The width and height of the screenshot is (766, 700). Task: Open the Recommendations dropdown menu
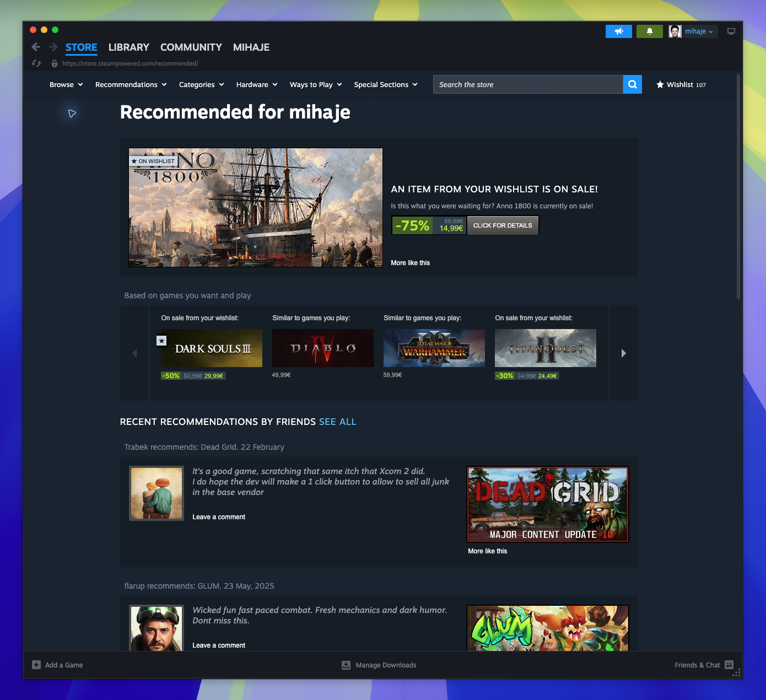point(131,84)
